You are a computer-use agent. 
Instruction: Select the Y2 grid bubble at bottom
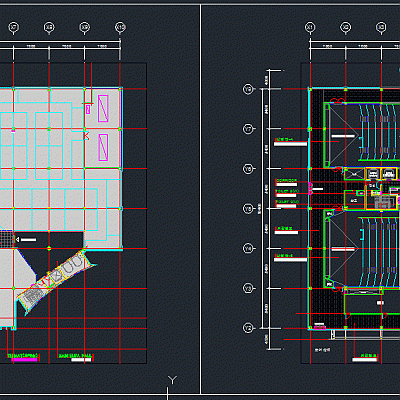[x=248, y=328]
